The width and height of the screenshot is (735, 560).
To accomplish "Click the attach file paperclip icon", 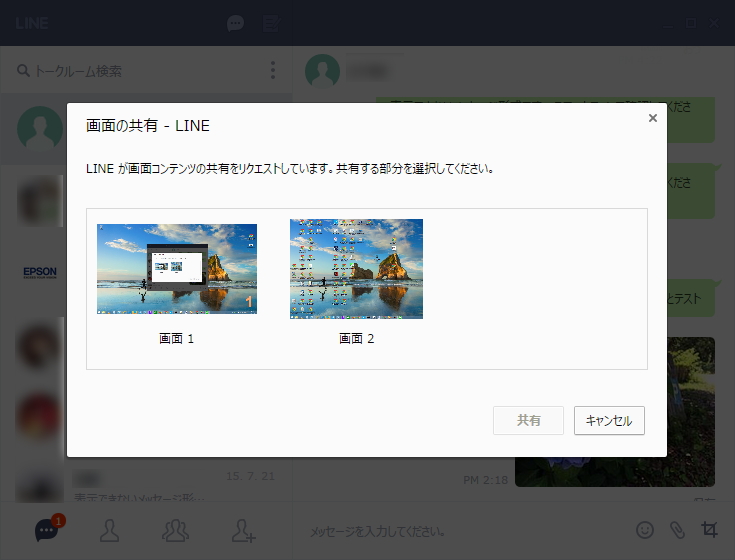I will click(677, 530).
